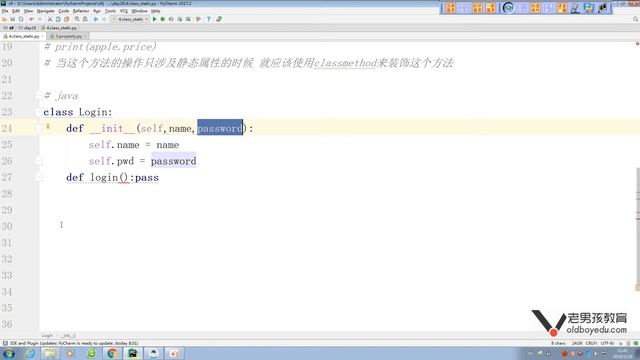
Task: Click the Find magnifier toolbar icon
Action: (77, 19)
